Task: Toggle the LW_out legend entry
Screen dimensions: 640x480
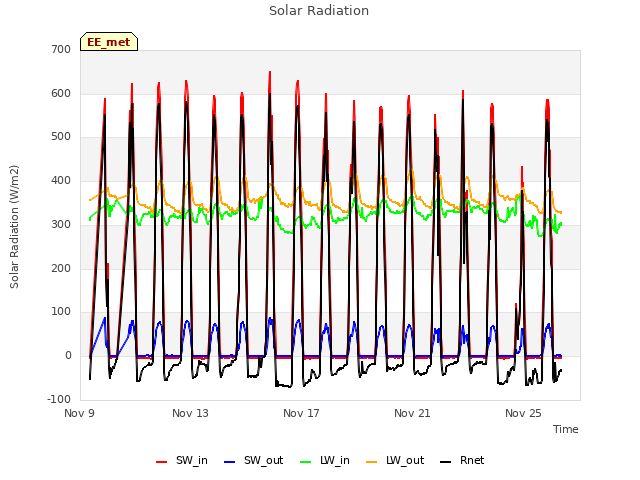Action: coord(395,460)
